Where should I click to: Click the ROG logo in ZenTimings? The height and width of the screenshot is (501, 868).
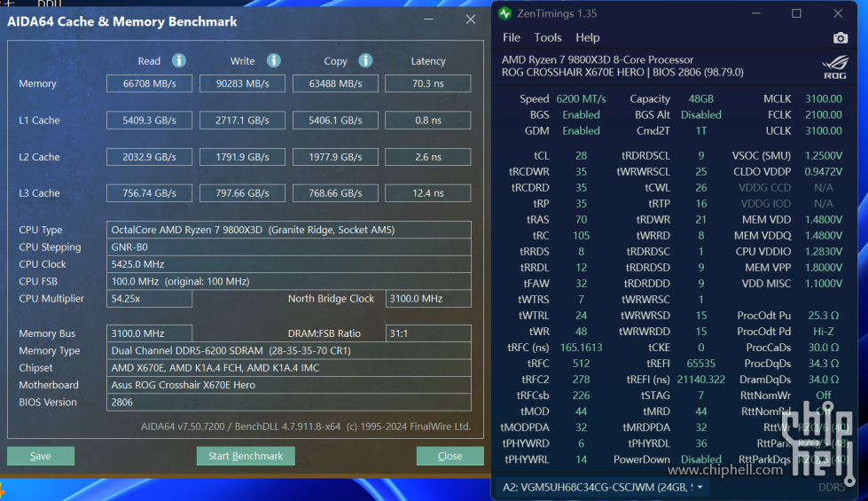tap(835, 67)
